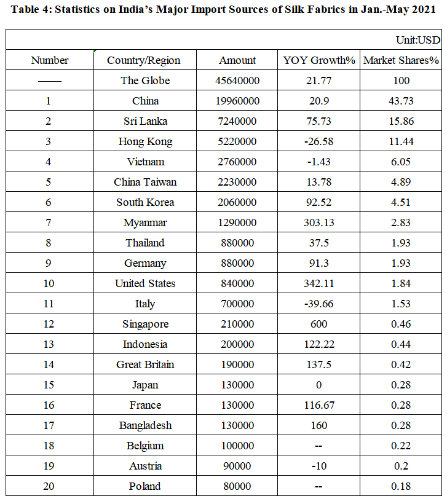Select the Amount column header
Screen dimensions: 447x504
(x=237, y=60)
